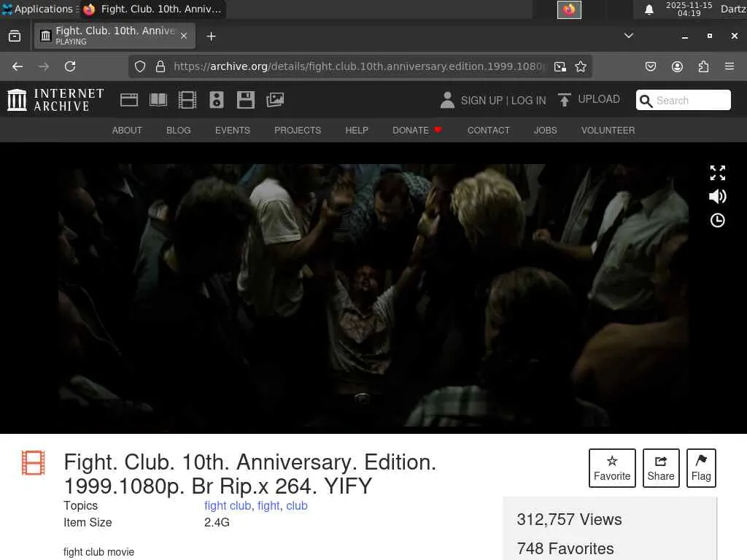Open the PROJECTS menu item
Viewport: 747px width, 560px height.
[298, 131]
